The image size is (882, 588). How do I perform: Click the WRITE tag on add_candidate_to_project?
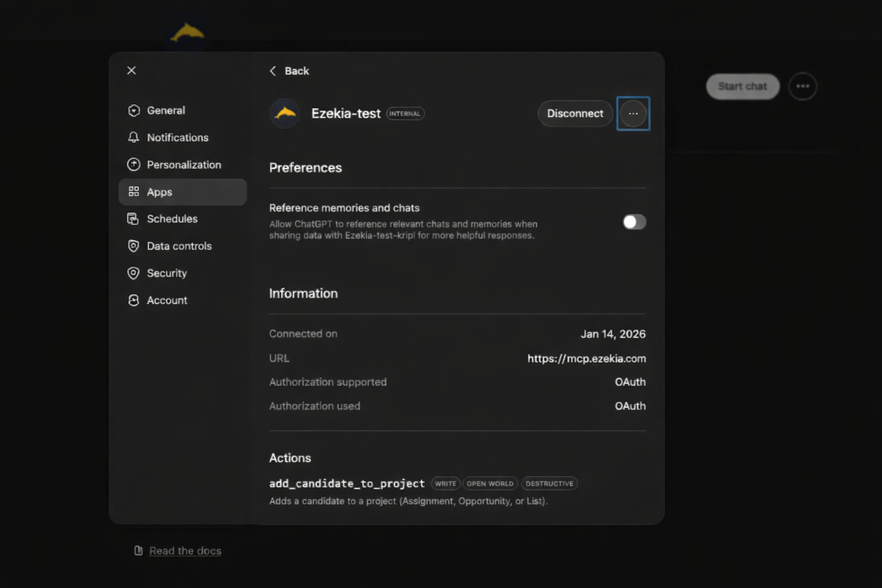pyautogui.click(x=446, y=483)
